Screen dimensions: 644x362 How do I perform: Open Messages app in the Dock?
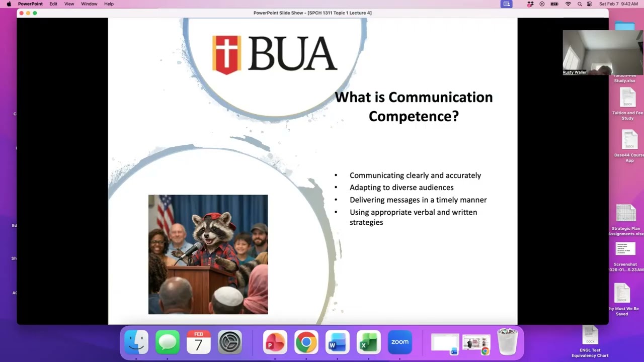[168, 342]
